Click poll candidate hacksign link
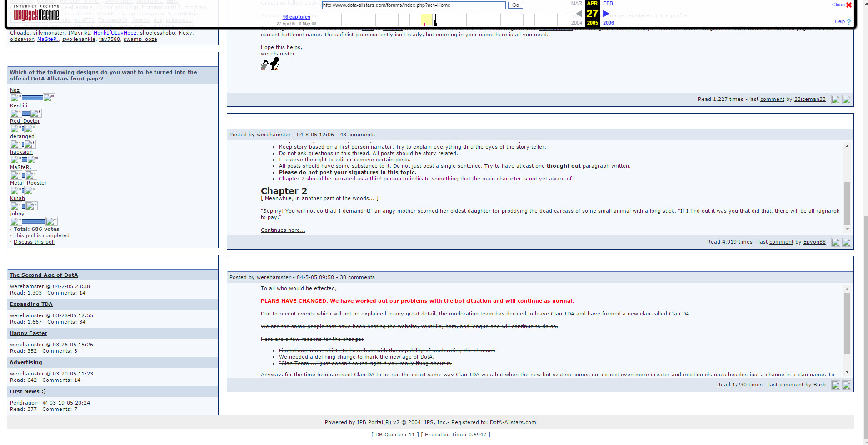Viewport: 868px width, 445px height. pos(21,152)
